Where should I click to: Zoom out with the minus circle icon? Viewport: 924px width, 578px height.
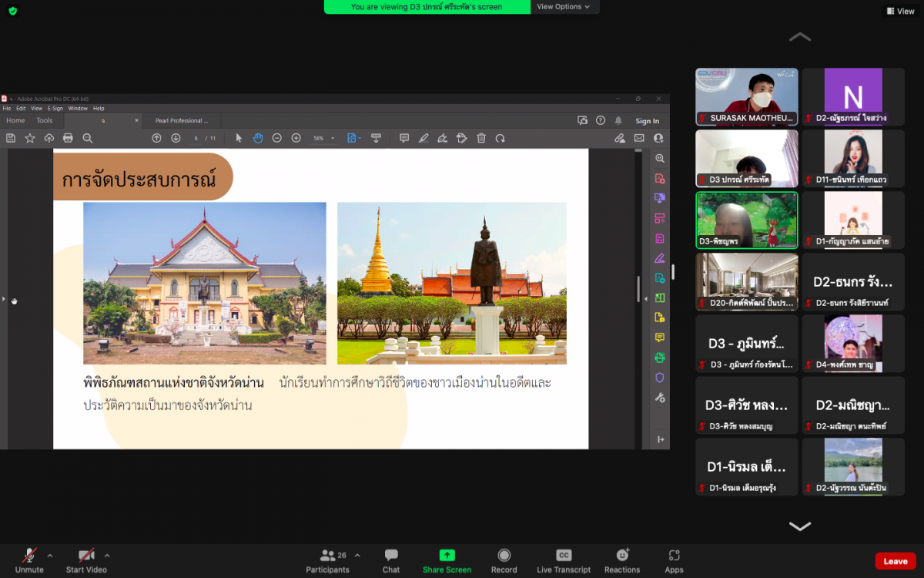[x=276, y=138]
